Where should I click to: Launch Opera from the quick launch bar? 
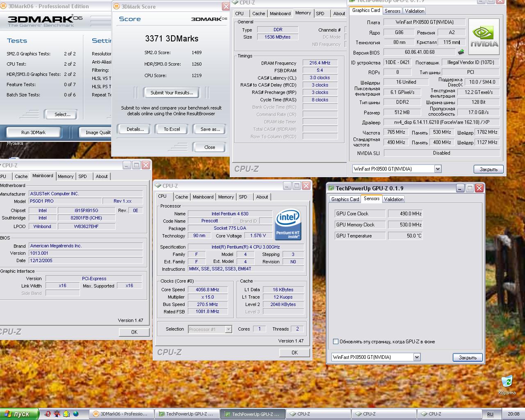48,414
